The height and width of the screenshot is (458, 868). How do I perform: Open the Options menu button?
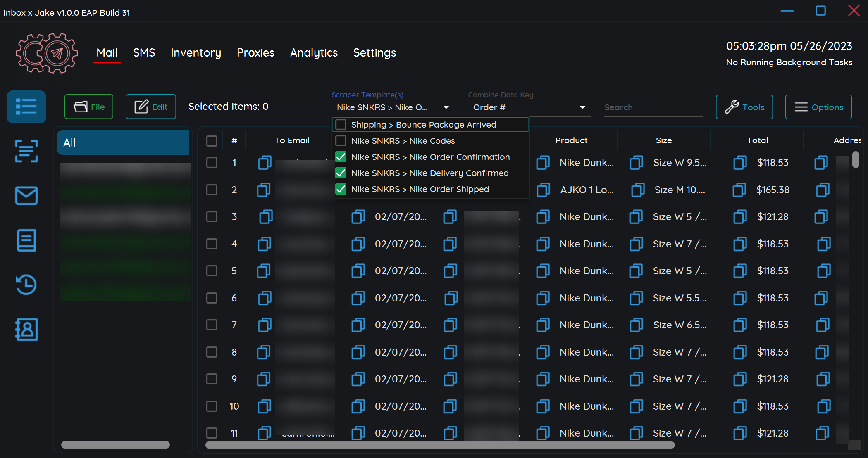click(x=818, y=107)
